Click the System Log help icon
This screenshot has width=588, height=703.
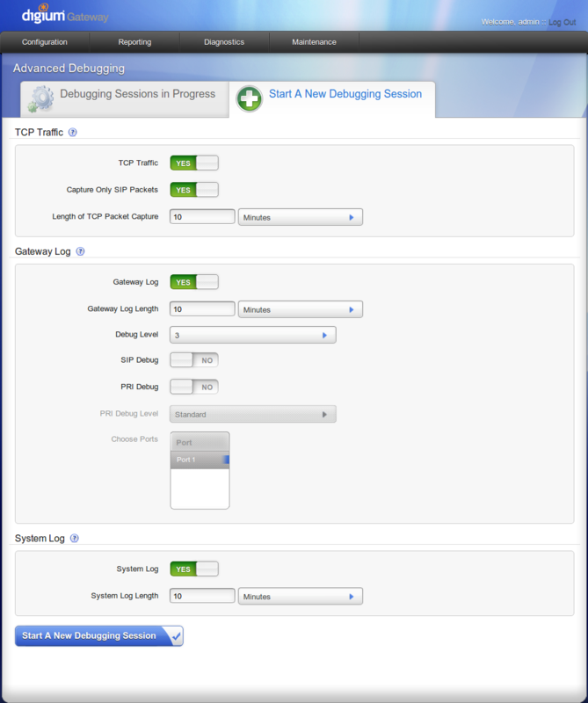coord(75,539)
